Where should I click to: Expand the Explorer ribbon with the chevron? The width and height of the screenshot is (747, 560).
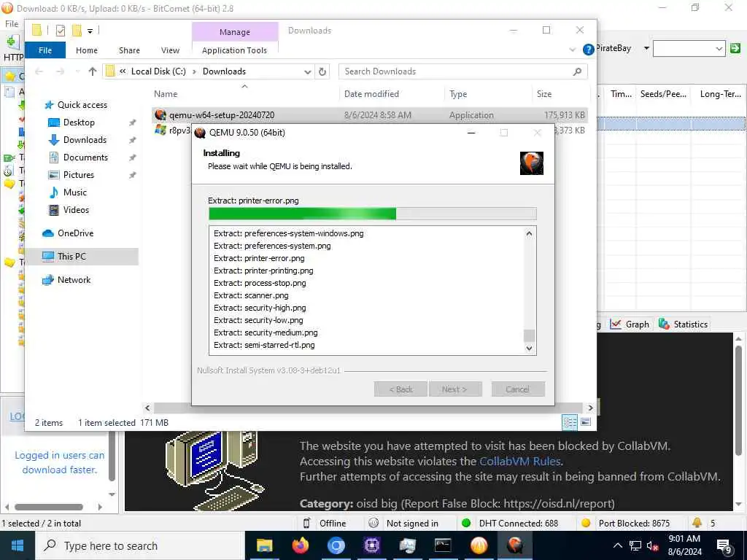click(573, 50)
